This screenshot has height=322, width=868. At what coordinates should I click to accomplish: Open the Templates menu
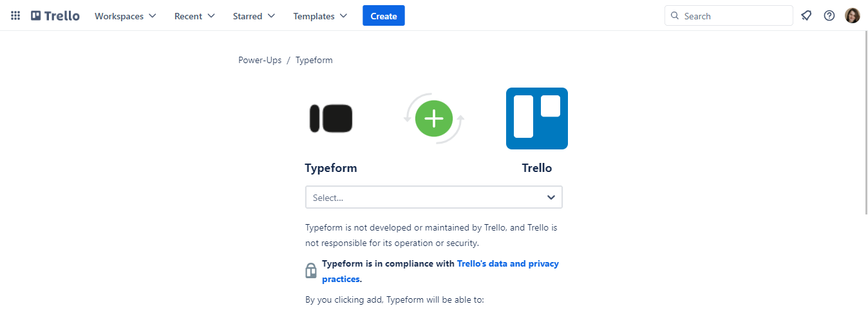tap(320, 16)
